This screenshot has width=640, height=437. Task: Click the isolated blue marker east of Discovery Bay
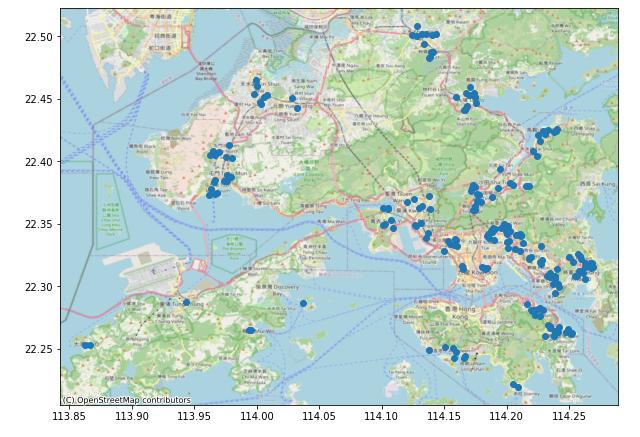[x=303, y=303]
